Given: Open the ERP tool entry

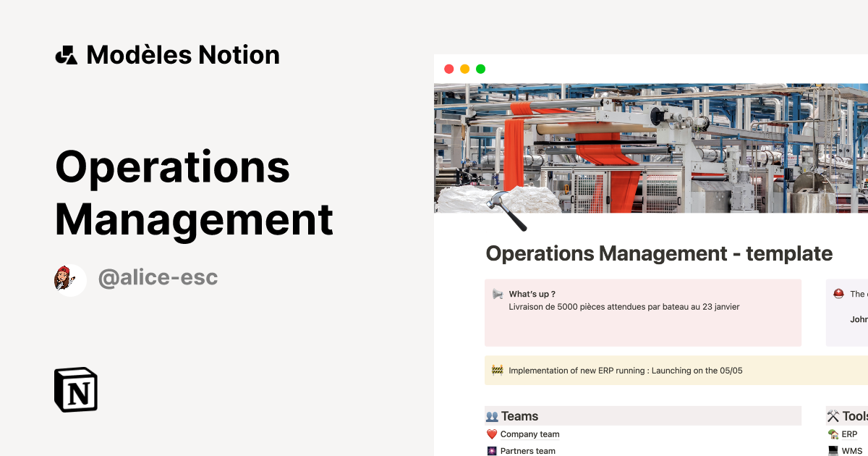Looking at the screenshot, I should [851, 434].
